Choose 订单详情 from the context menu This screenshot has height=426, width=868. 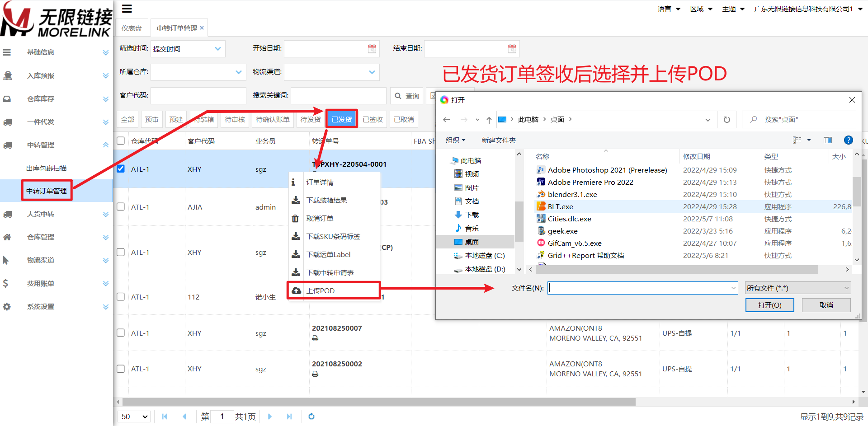(x=334, y=182)
